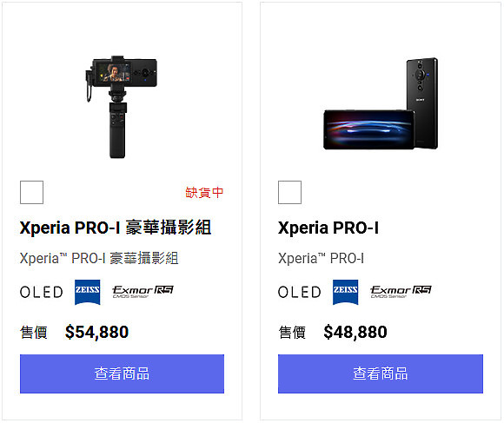Click the 售價 label on the right card
The image size is (504, 423).
[x=292, y=332]
